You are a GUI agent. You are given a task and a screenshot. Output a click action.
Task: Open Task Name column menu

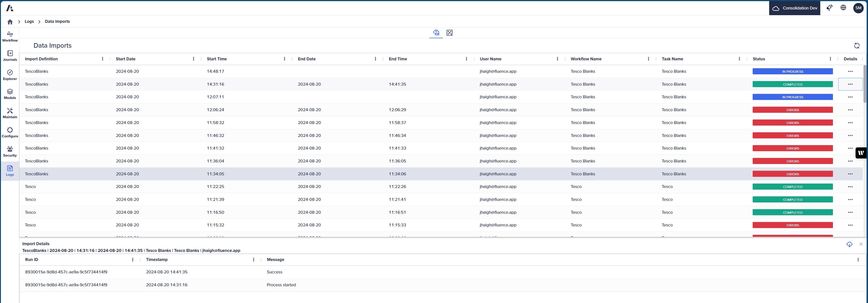[739, 59]
